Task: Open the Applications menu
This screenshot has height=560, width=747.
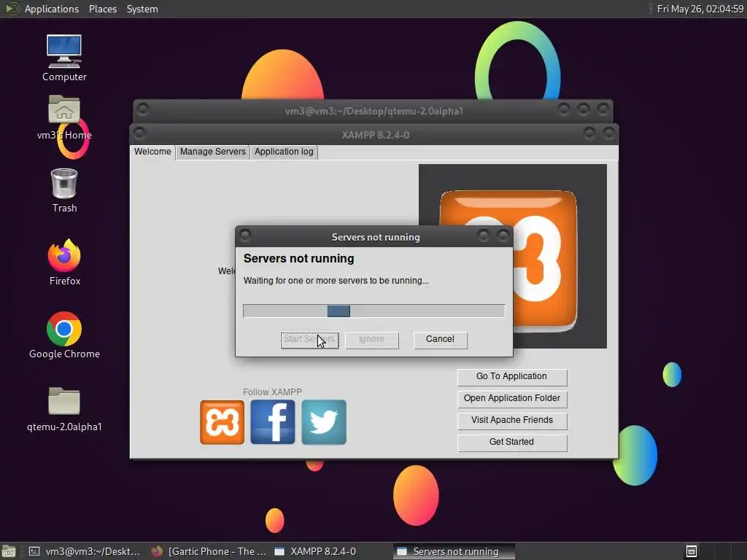Action: click(52, 9)
